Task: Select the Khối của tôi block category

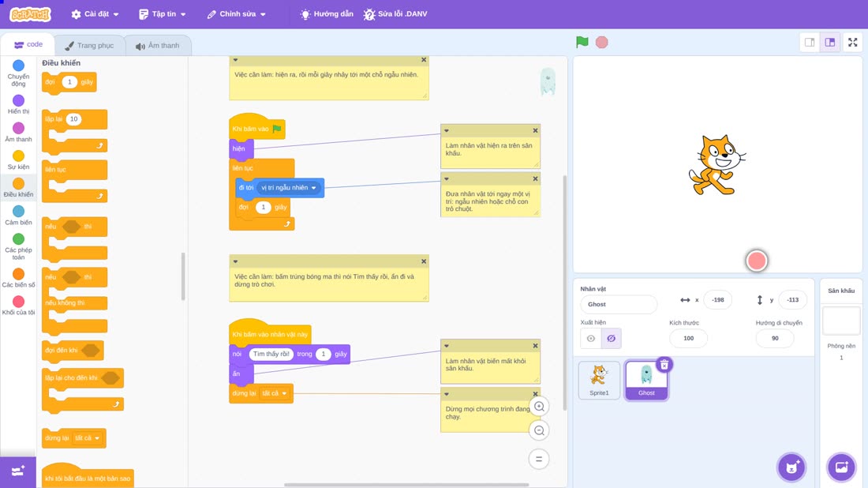Action: click(x=18, y=306)
